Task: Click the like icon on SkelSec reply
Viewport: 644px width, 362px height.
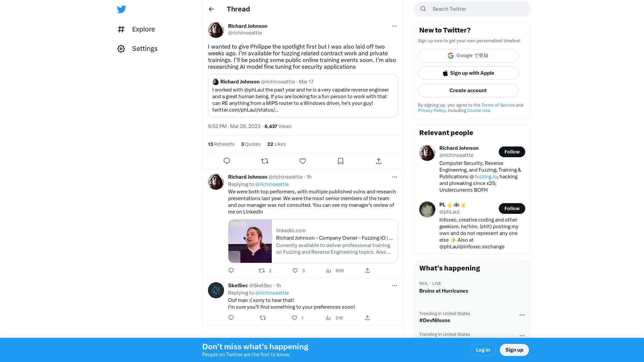Action: click(x=295, y=317)
